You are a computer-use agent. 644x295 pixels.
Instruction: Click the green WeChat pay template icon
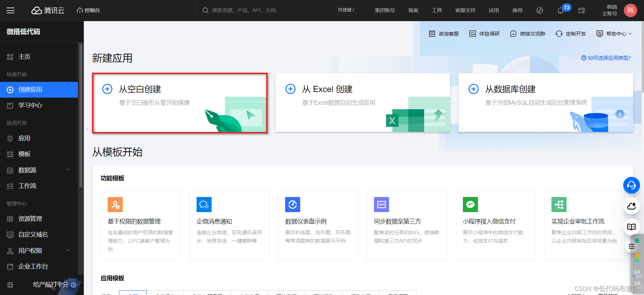[470, 204]
